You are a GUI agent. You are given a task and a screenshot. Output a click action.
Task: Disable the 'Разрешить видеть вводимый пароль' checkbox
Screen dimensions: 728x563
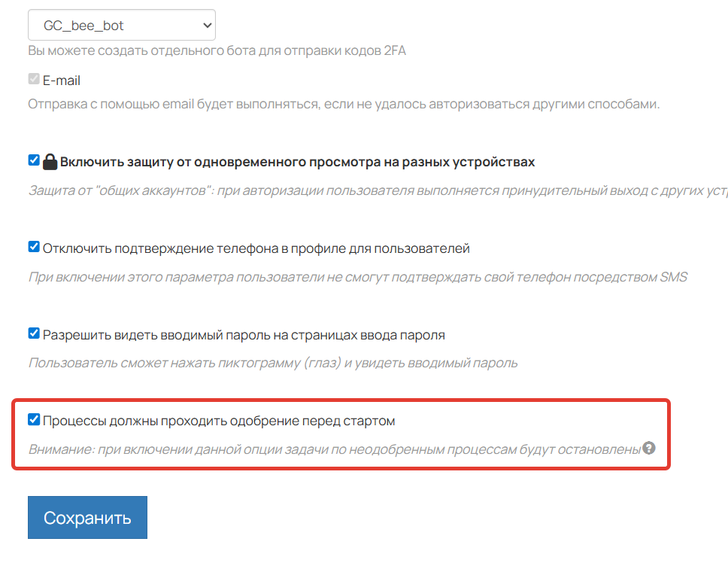pos(34,333)
